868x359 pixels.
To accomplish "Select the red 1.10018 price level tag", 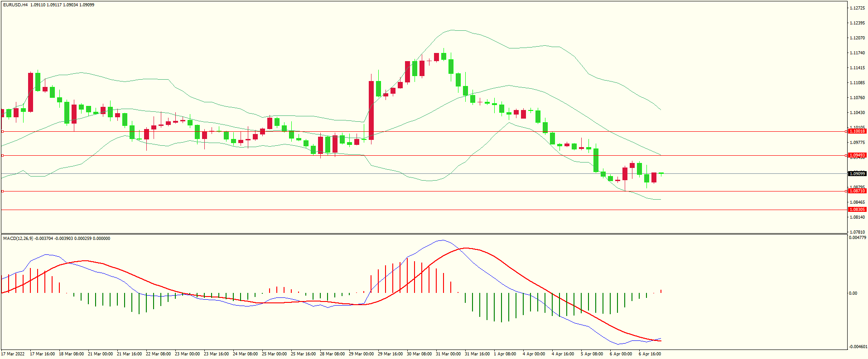I will (857, 131).
